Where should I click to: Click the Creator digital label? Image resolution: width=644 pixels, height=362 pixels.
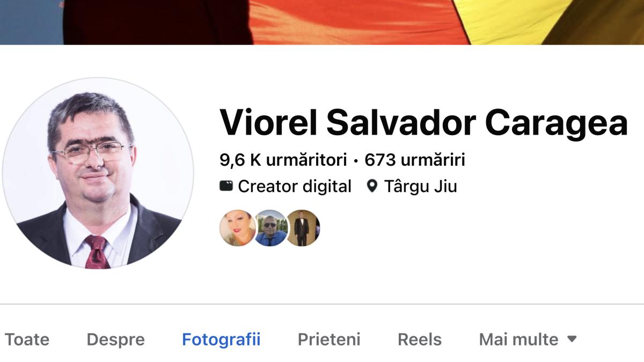(x=295, y=186)
